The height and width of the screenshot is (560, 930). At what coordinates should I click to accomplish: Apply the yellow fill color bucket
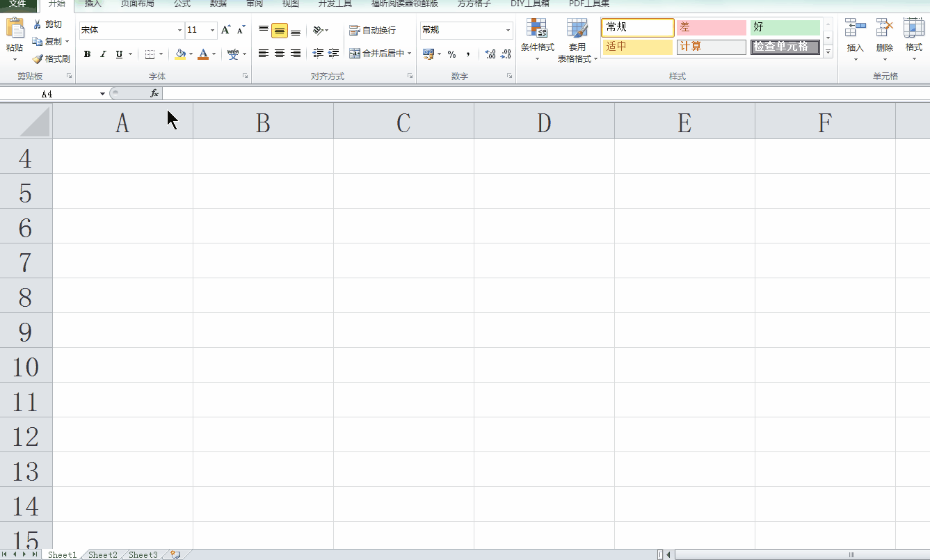point(180,54)
